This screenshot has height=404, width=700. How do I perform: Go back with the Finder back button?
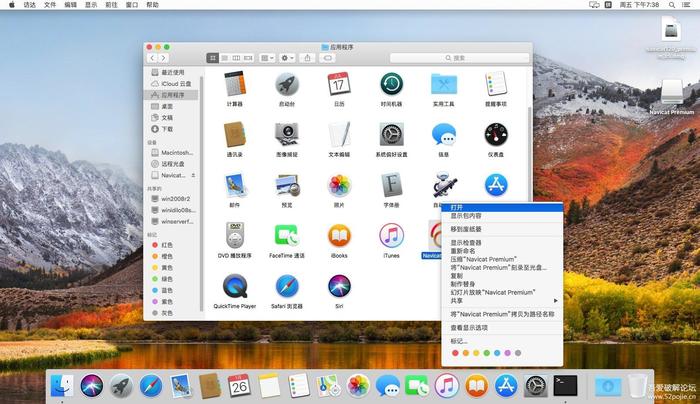point(152,58)
